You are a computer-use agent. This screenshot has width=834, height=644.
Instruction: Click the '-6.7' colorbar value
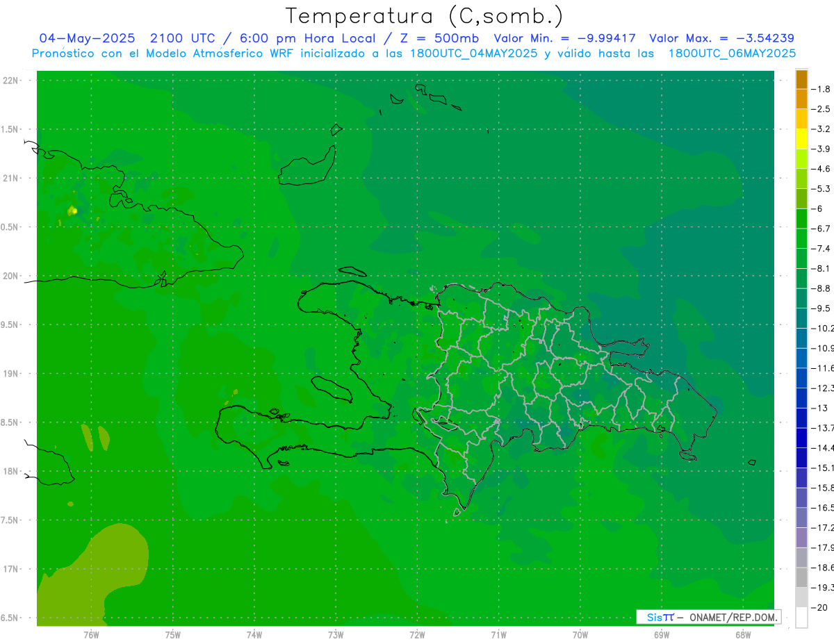(x=821, y=229)
